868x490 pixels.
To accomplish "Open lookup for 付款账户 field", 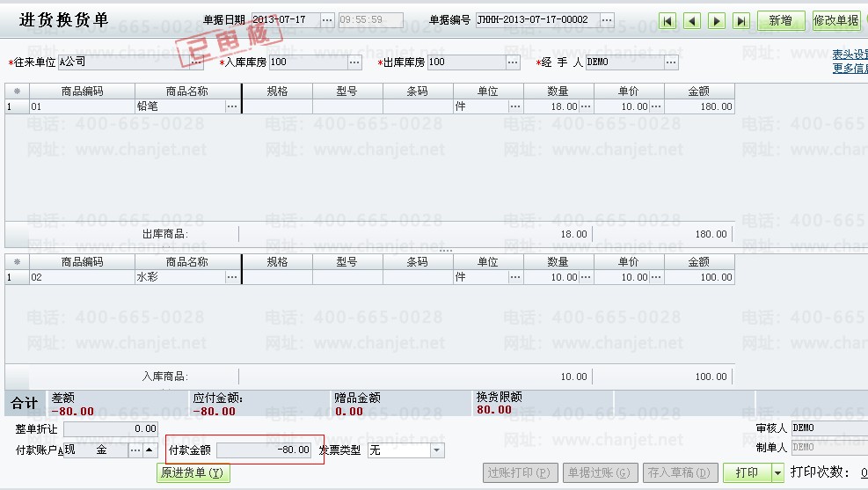I will pos(135,450).
